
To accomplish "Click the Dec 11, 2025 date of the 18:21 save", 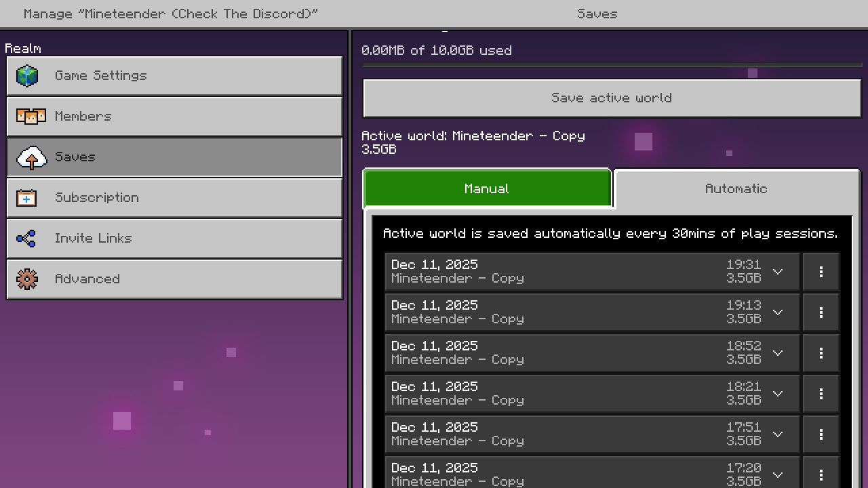I will [x=435, y=386].
